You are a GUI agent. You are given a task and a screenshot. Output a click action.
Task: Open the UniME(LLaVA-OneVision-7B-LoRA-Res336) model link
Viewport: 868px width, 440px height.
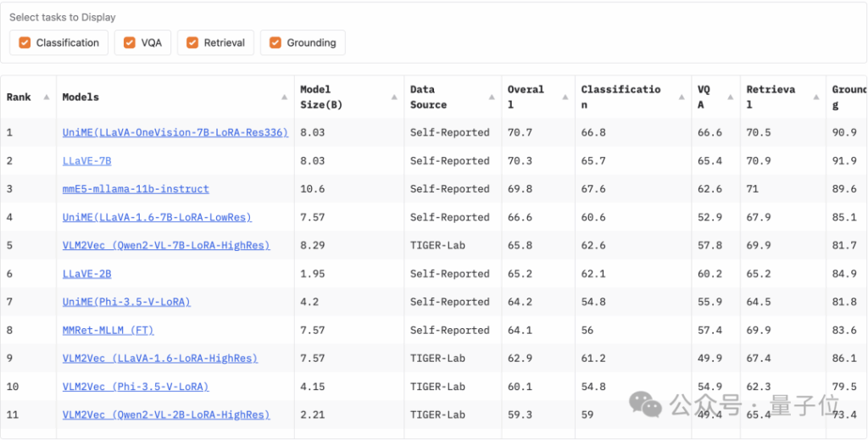point(175,132)
